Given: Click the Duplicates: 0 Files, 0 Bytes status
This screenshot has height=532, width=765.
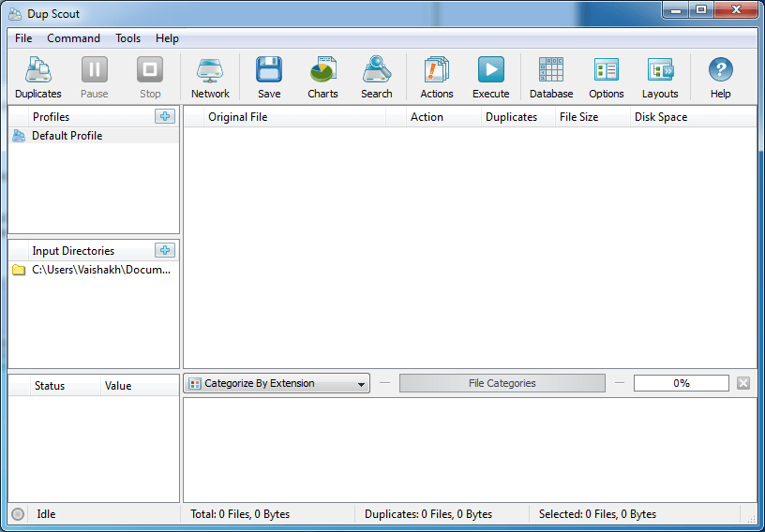Looking at the screenshot, I should tap(428, 514).
